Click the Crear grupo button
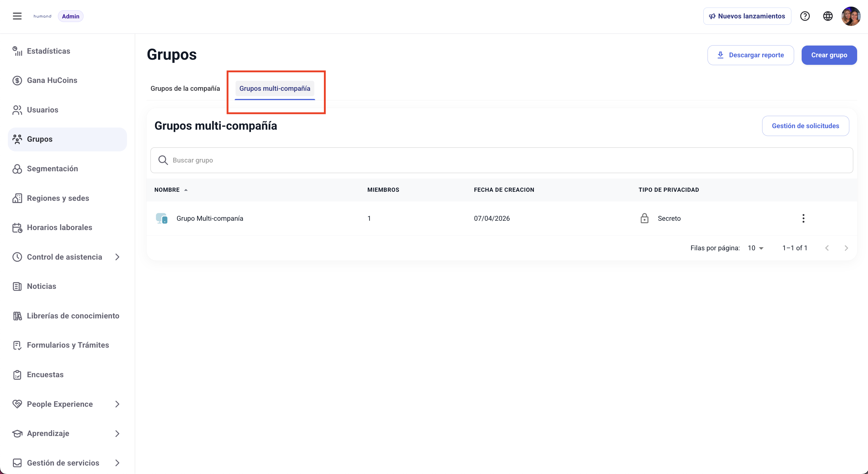Viewport: 868px width, 474px height. pos(829,55)
